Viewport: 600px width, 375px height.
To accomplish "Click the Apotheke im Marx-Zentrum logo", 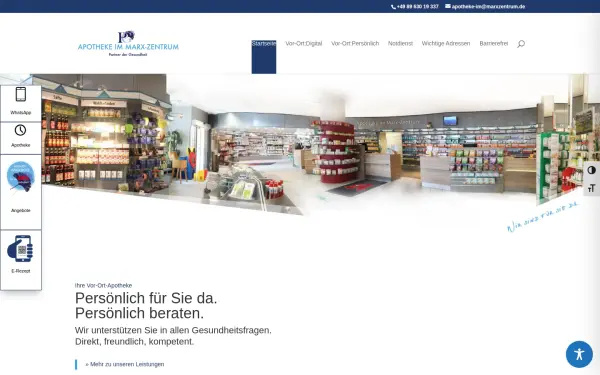I will (x=128, y=44).
